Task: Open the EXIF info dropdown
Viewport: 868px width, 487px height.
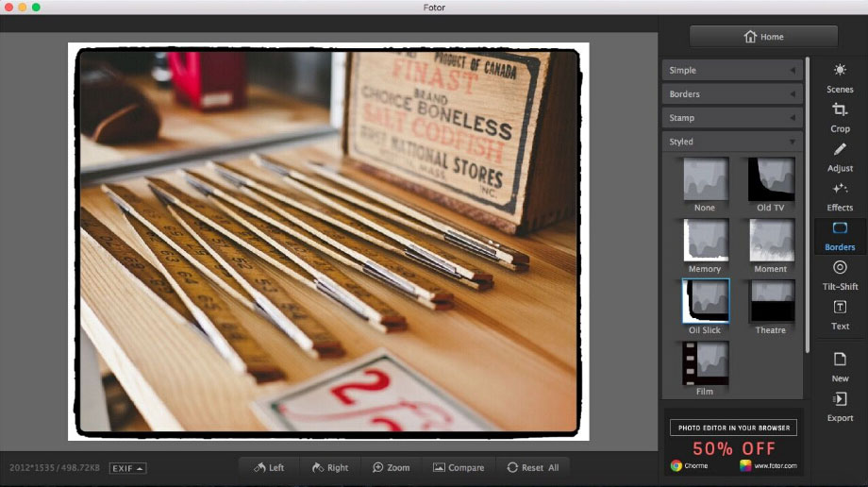Action: (127, 468)
